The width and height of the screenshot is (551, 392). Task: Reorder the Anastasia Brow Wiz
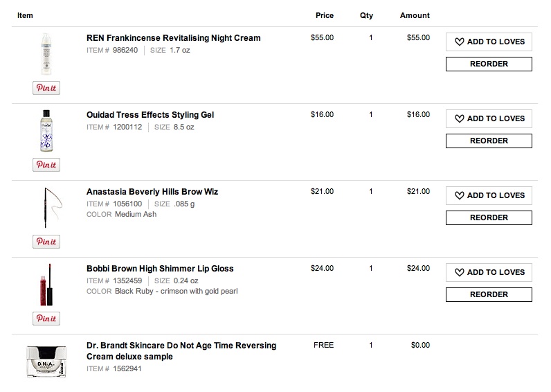489,217
